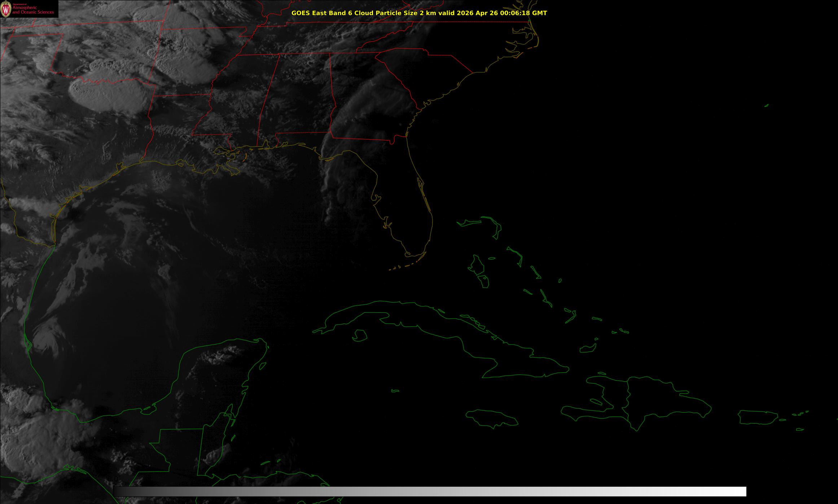Click the white end of the grayscale colorbar

pyautogui.click(x=736, y=491)
